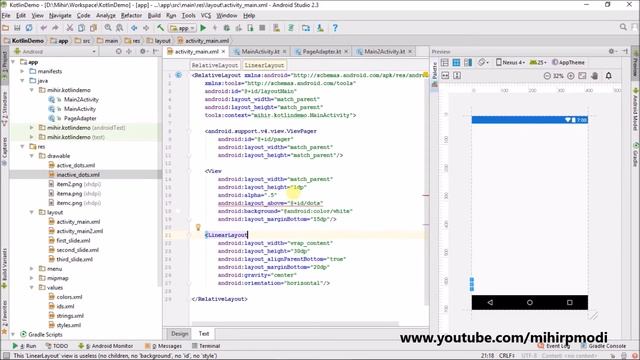Open the Nexus 4 device dropdown
The height and width of the screenshot is (360, 640).
pos(510,62)
